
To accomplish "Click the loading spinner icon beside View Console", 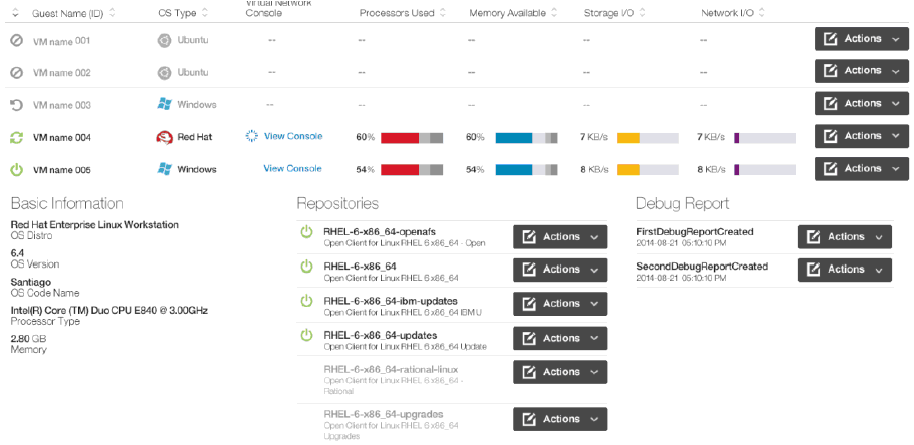I will point(252,136).
